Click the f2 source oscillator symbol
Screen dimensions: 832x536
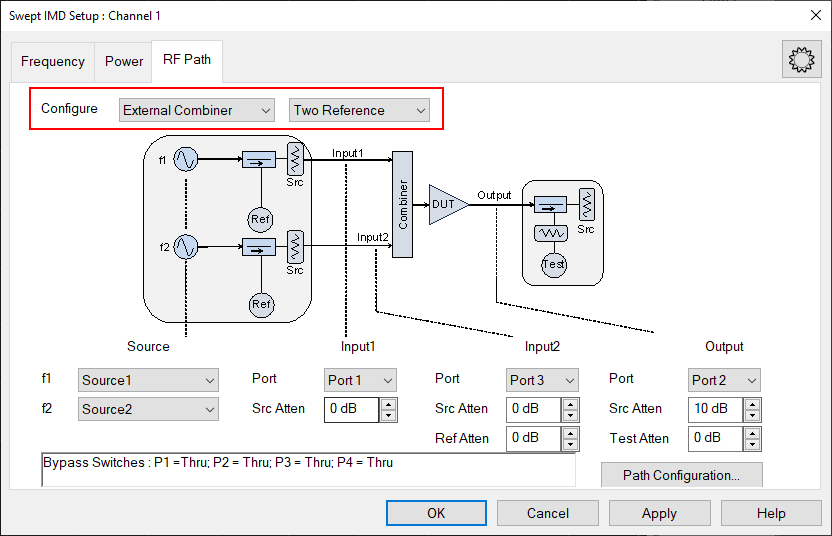pyautogui.click(x=186, y=246)
